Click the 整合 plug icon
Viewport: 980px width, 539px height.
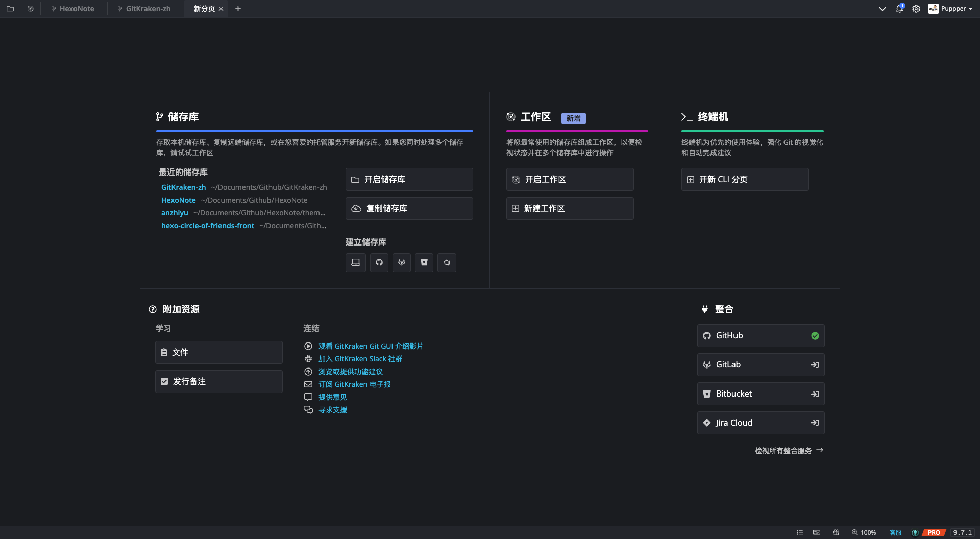pyautogui.click(x=705, y=309)
